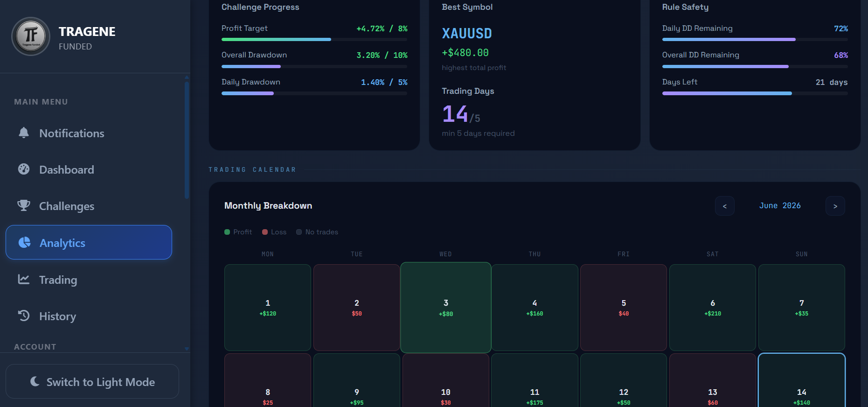
Task: Select calendar day 5 with $40 loss
Action: coord(624,308)
